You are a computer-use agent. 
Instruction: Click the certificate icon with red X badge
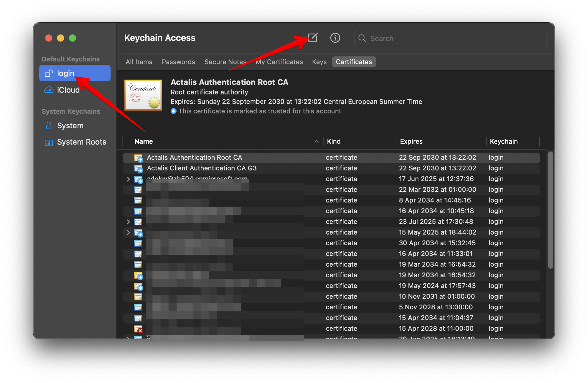pyautogui.click(x=138, y=329)
